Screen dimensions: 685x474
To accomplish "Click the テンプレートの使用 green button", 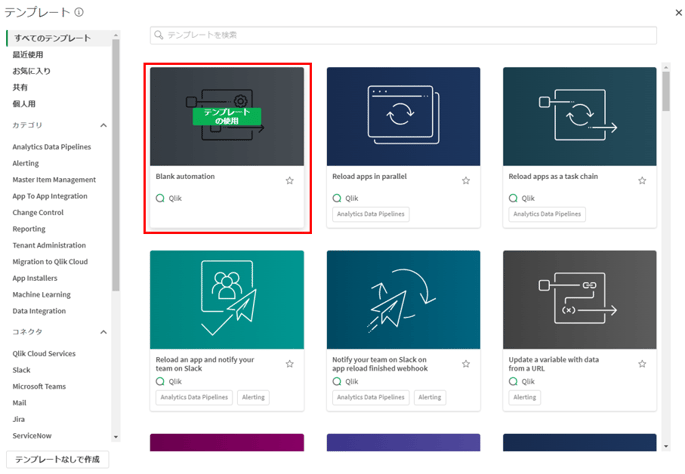I will tap(227, 116).
